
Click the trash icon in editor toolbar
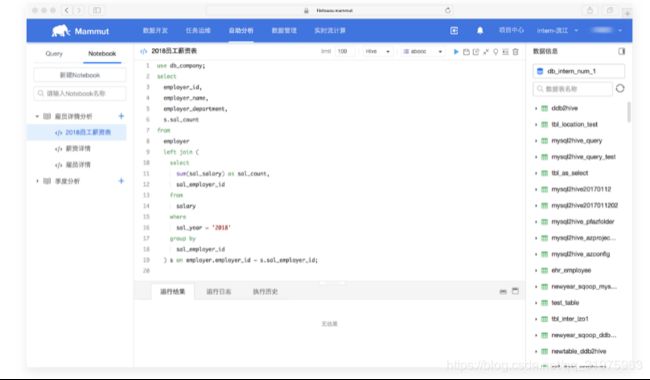click(x=515, y=52)
